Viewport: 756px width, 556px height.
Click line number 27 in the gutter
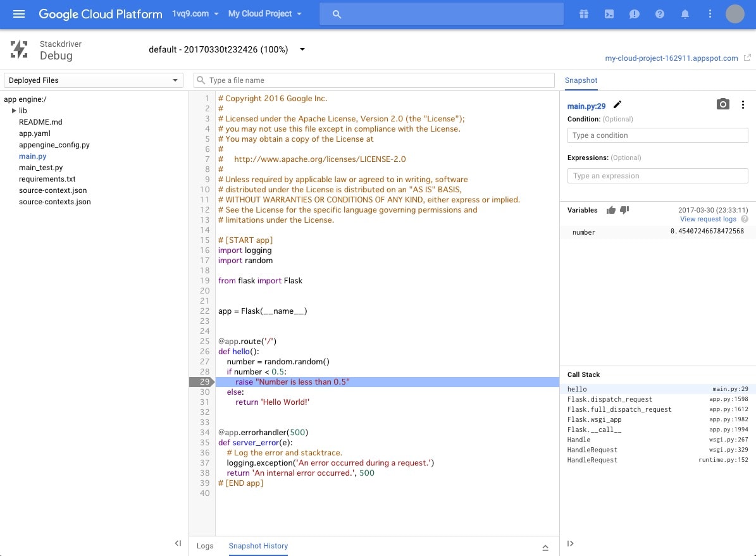[205, 362]
